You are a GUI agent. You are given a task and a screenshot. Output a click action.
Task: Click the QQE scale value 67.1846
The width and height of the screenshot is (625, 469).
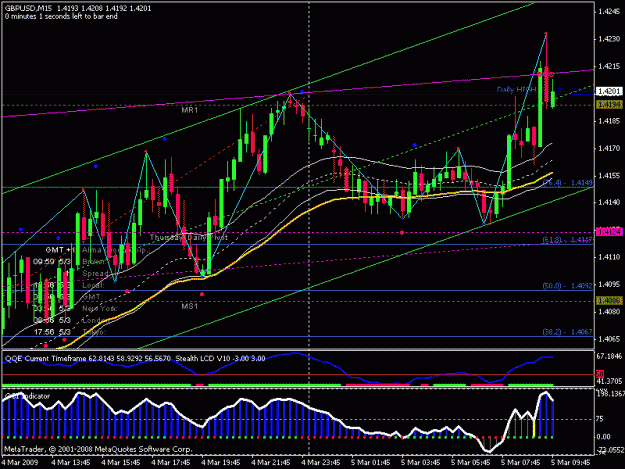click(x=609, y=356)
